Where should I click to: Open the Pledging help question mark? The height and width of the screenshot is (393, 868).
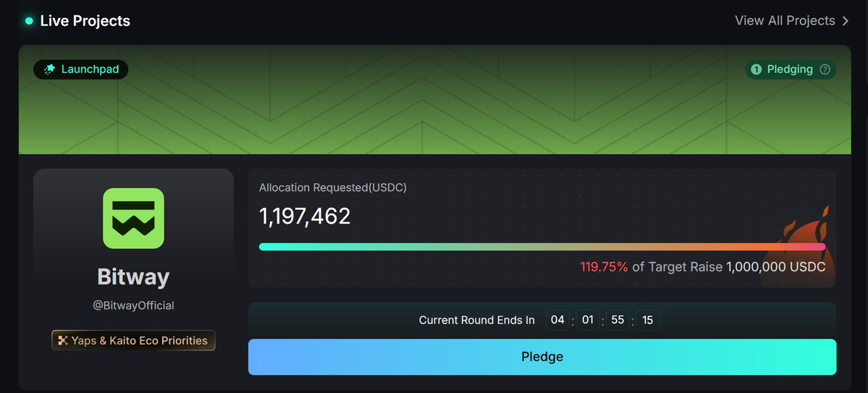pyautogui.click(x=825, y=69)
